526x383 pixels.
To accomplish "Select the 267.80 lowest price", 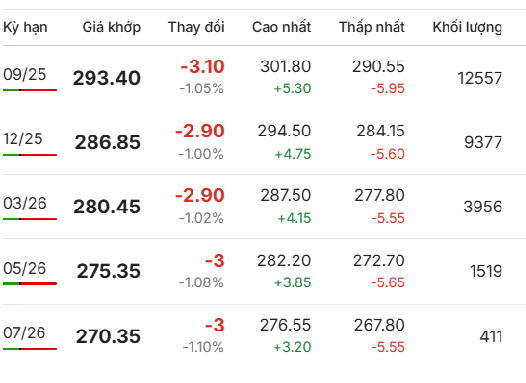I will click(379, 325).
